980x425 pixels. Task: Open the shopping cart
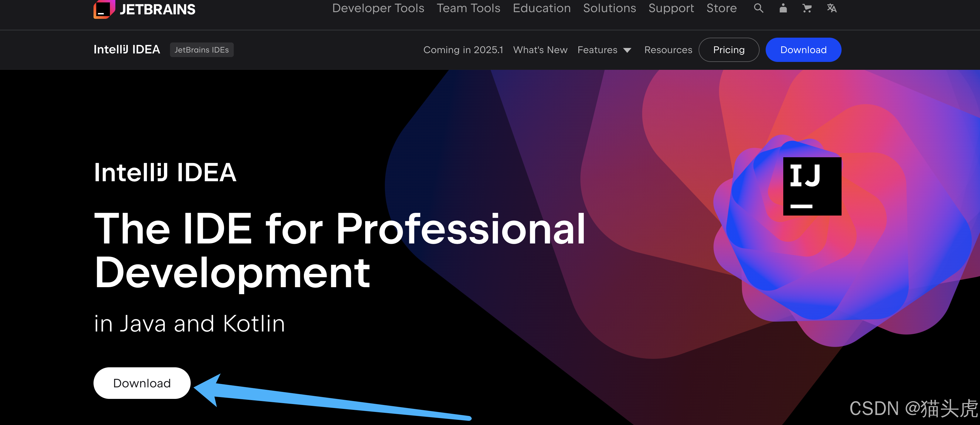[x=807, y=8]
